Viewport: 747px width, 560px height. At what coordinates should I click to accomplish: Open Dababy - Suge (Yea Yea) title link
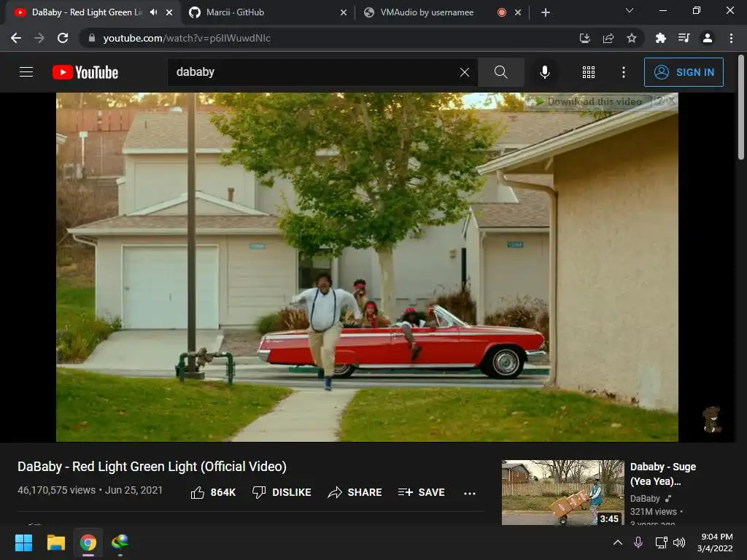tap(662, 474)
